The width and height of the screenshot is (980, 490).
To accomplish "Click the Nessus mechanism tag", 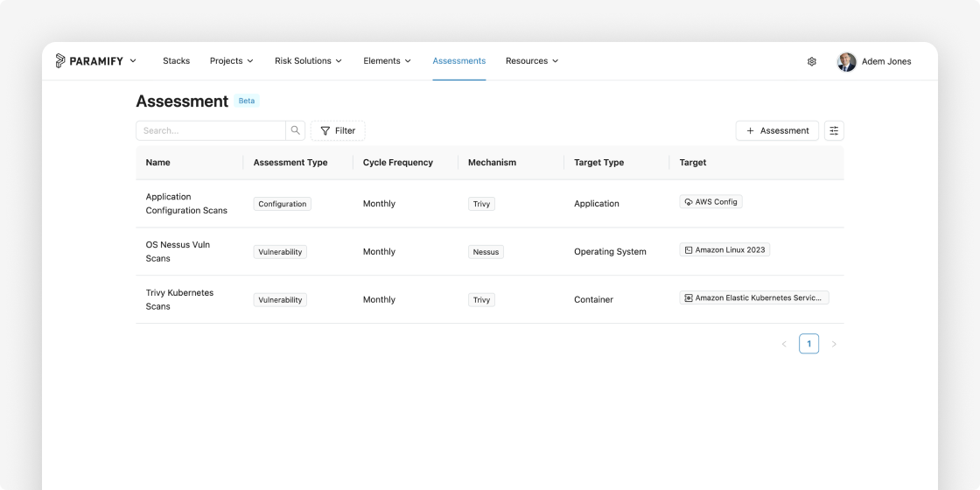I will click(x=486, y=252).
